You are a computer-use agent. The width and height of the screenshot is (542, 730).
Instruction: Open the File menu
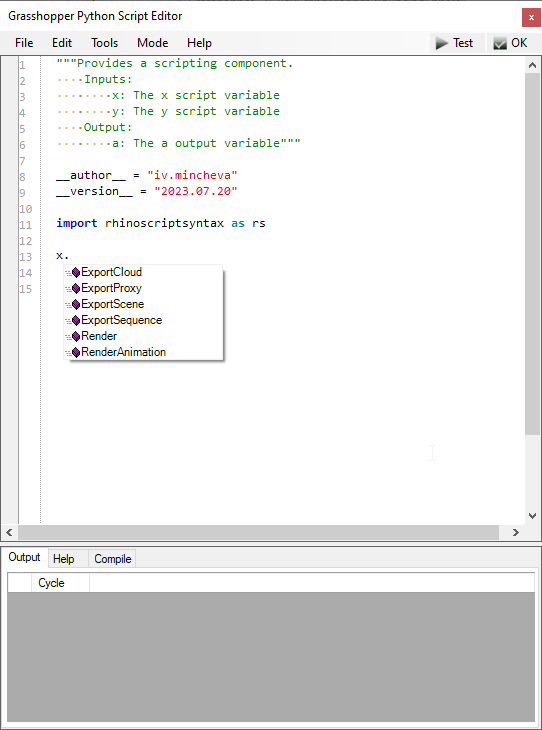24,43
